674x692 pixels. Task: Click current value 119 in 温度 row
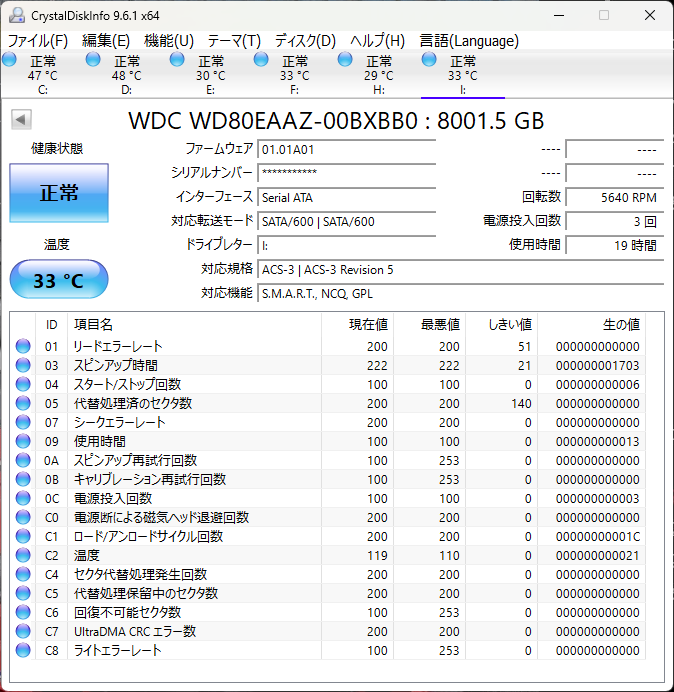click(377, 555)
